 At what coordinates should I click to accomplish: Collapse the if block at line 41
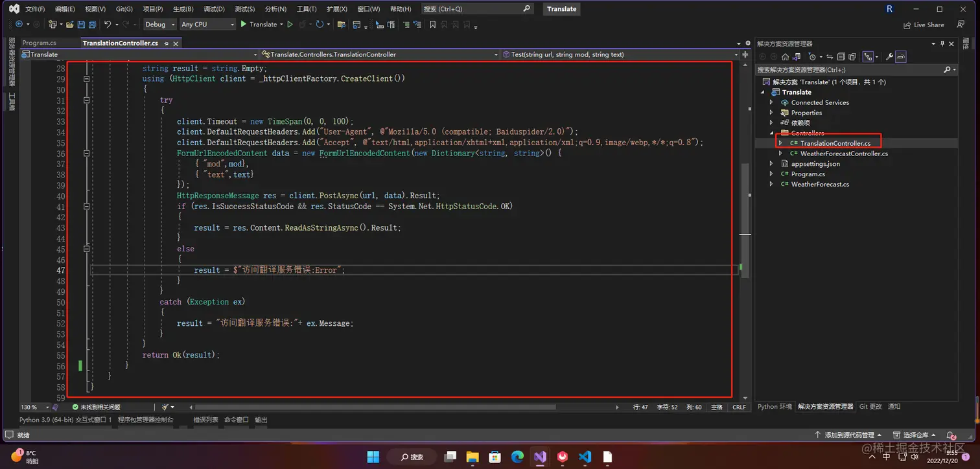pyautogui.click(x=86, y=206)
